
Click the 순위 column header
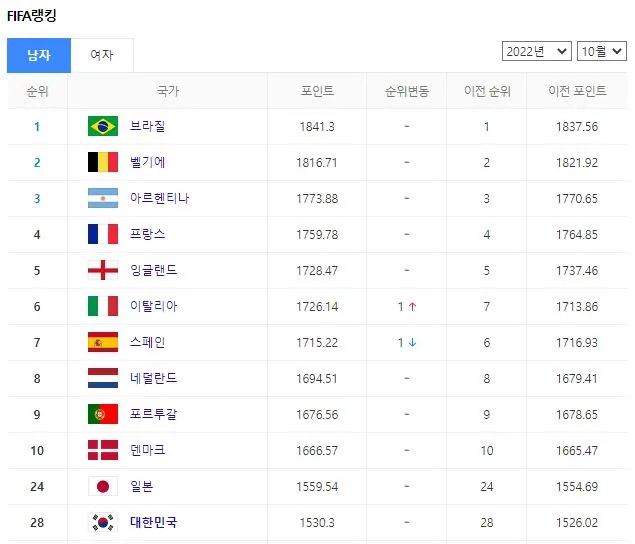pos(37,91)
